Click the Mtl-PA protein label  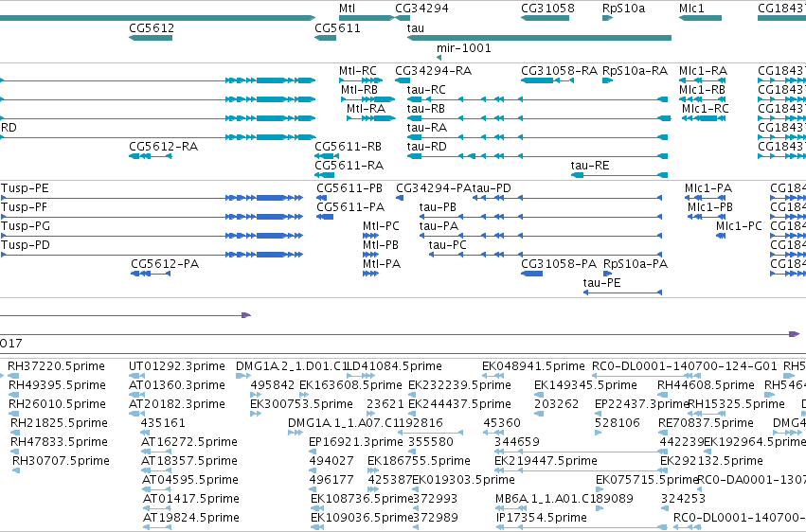(382, 264)
